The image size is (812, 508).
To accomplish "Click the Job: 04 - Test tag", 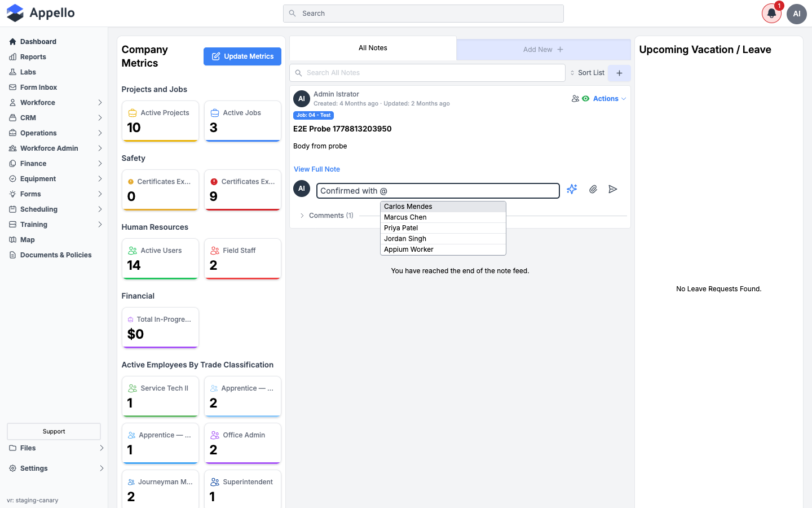I will [314, 115].
